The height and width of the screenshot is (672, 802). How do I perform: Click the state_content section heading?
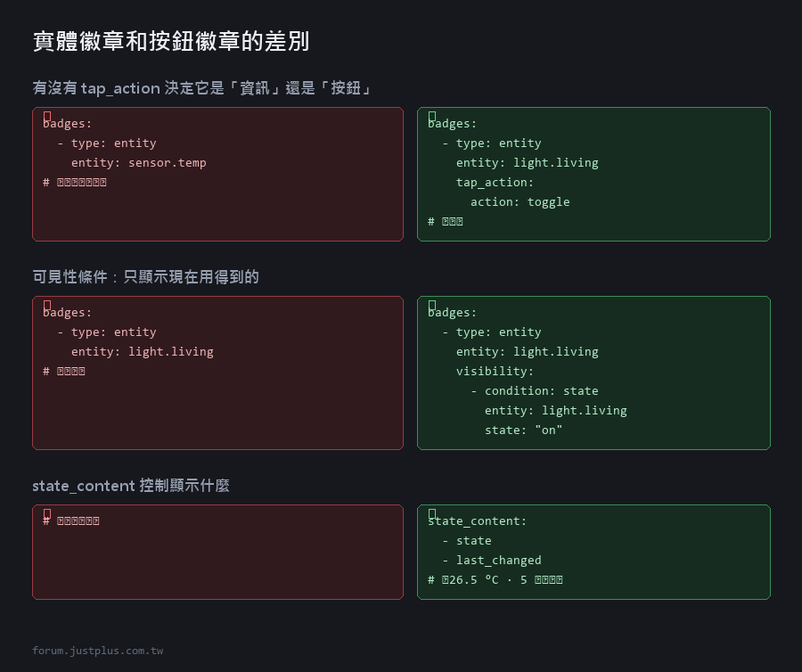(131, 486)
